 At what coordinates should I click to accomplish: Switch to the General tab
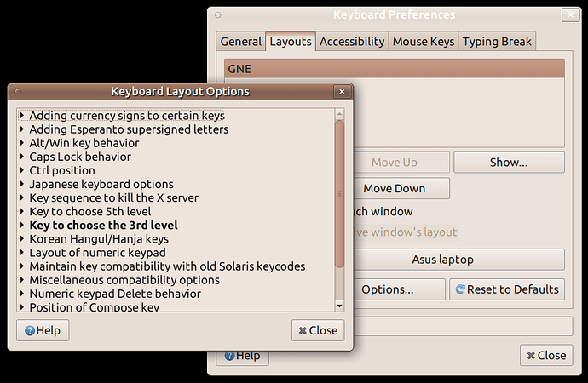(241, 41)
